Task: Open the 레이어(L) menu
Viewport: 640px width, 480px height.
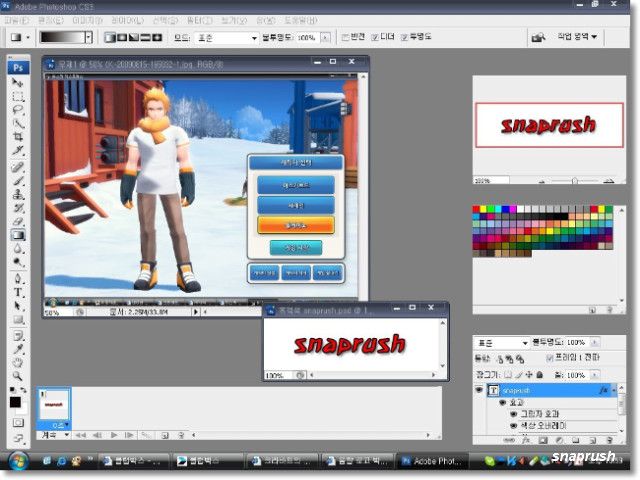Action: (128, 20)
